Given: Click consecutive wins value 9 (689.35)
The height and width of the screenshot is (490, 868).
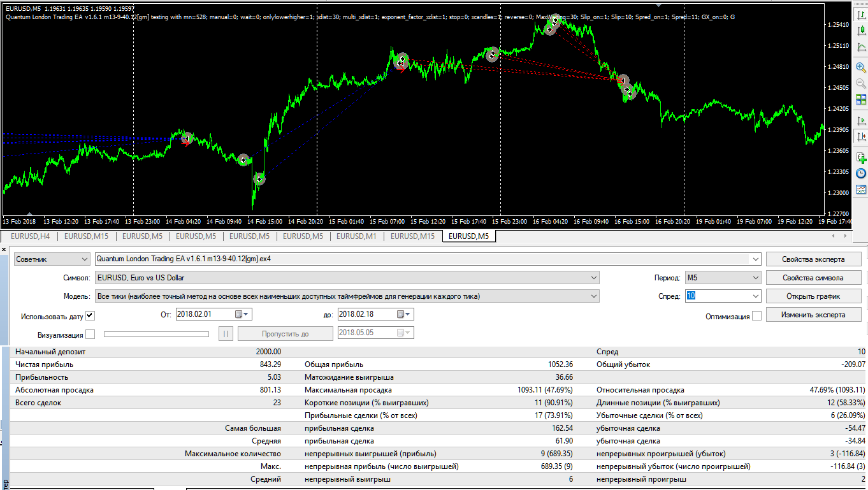Looking at the screenshot, I should click(x=554, y=454).
